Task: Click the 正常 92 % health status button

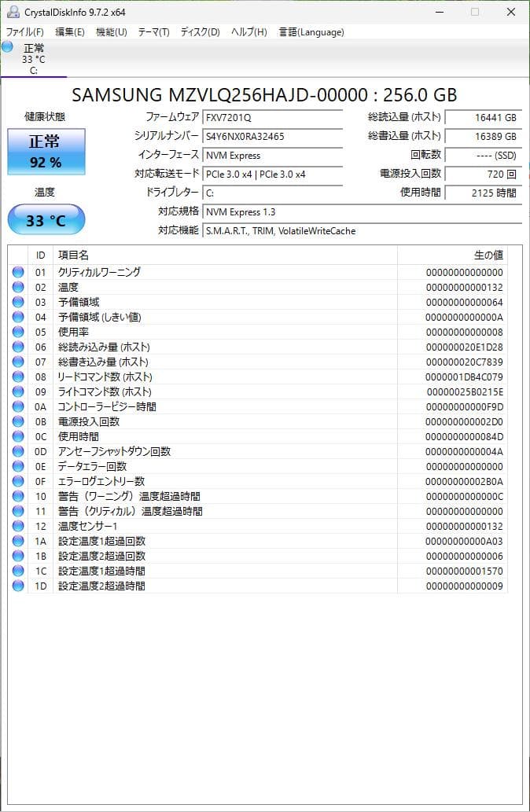Action: (x=46, y=151)
